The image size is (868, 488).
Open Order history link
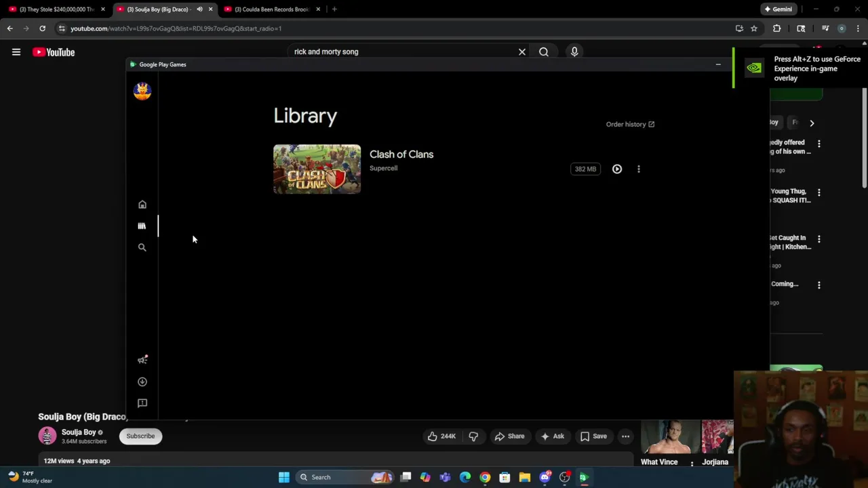[x=630, y=124]
